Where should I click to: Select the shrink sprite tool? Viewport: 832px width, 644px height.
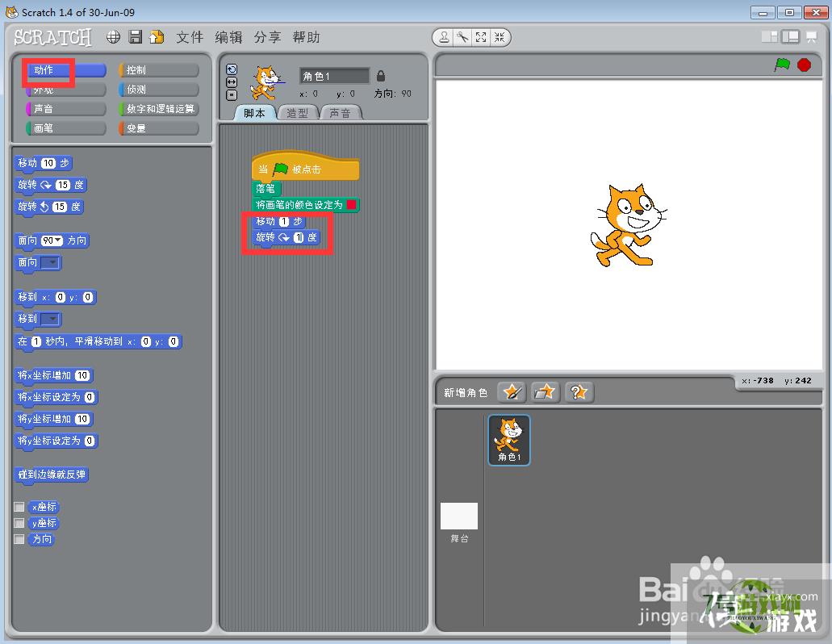[500, 37]
